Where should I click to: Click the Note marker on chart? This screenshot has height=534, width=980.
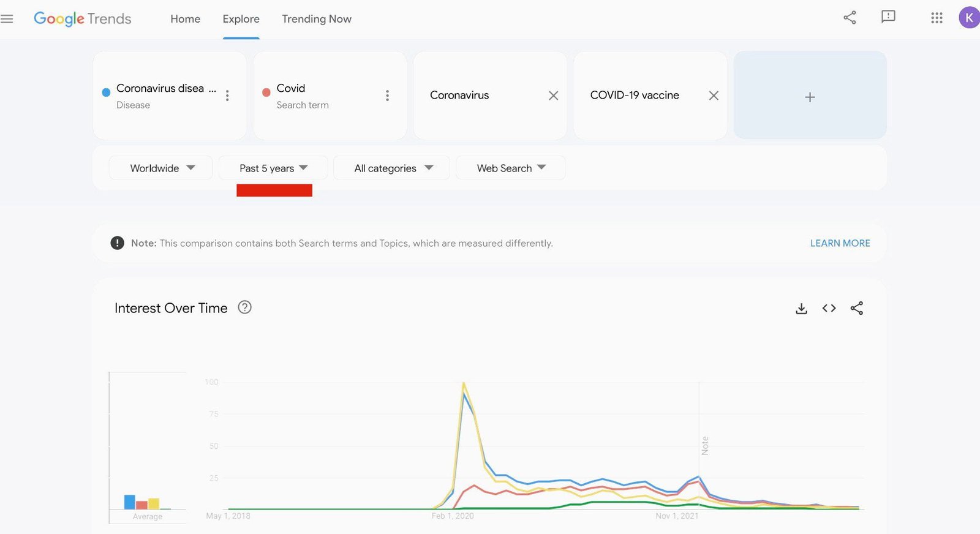(704, 445)
